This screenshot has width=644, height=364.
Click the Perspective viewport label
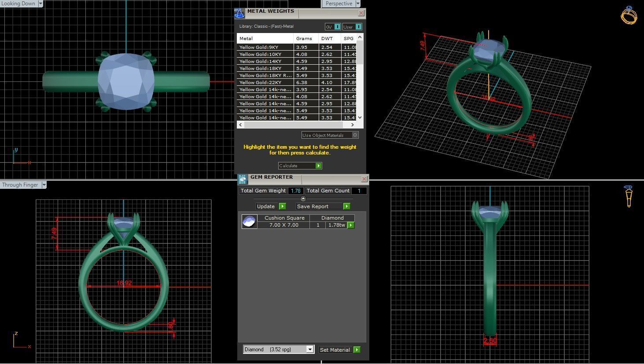pos(339,4)
